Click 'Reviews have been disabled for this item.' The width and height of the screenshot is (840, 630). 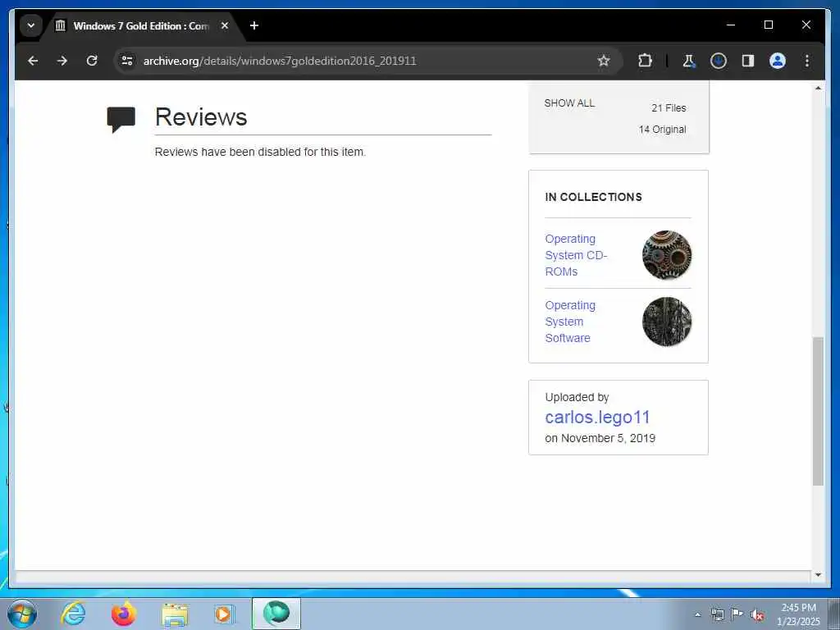pos(260,152)
